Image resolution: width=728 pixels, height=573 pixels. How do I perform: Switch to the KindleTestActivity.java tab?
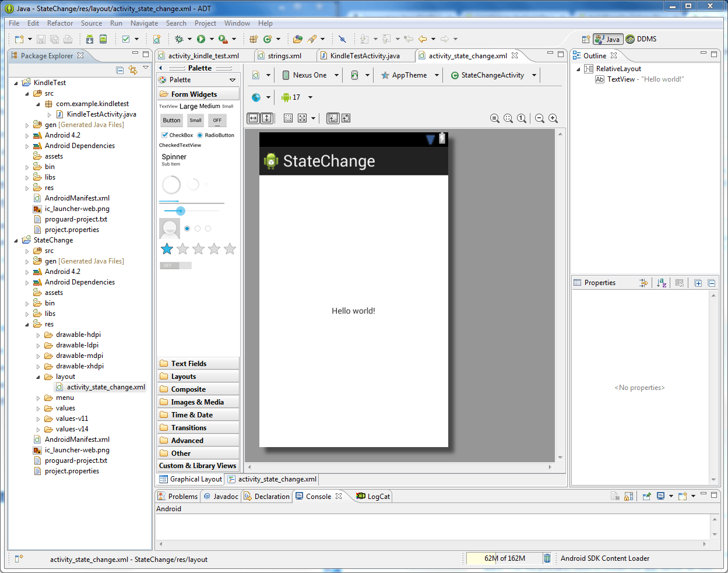[364, 56]
